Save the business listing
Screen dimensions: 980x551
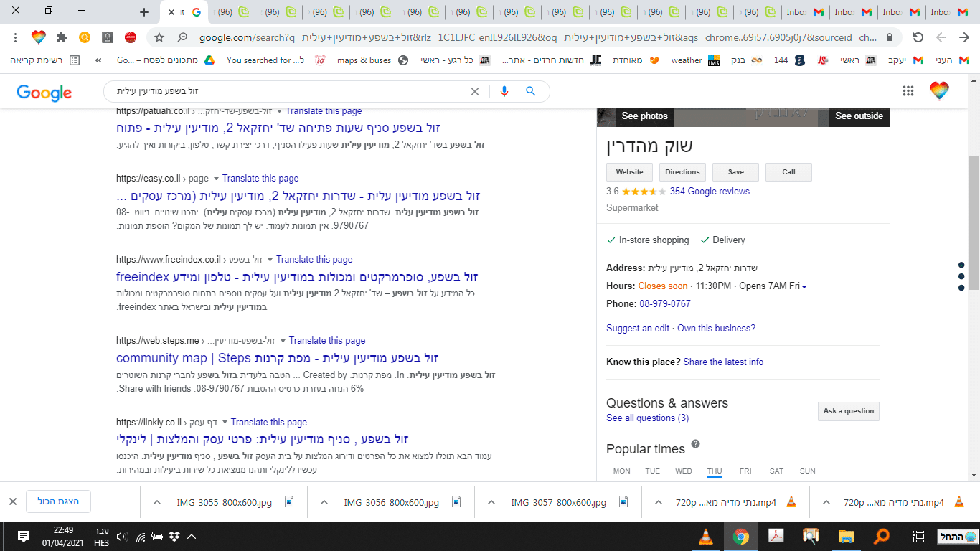click(x=735, y=172)
